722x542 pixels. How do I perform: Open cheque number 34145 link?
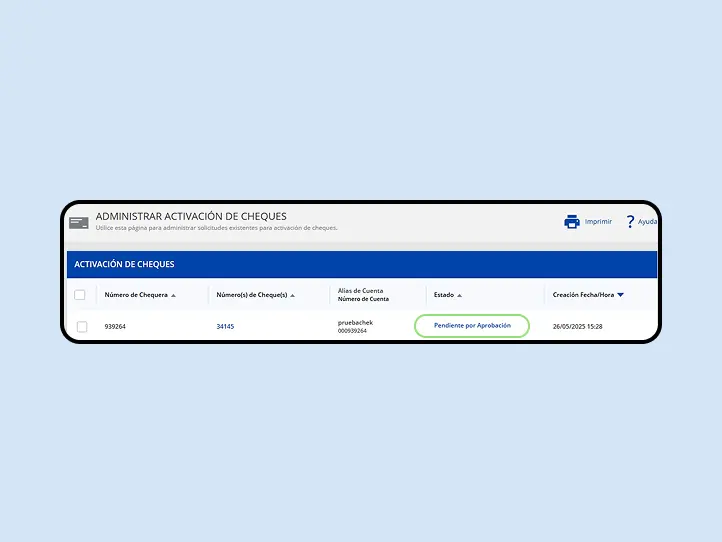coord(225,326)
